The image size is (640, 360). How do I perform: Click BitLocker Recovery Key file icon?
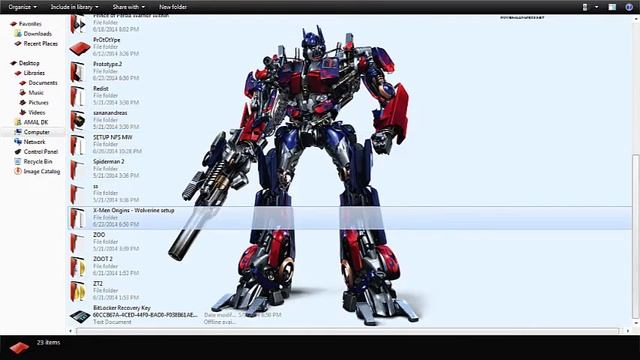(80, 316)
